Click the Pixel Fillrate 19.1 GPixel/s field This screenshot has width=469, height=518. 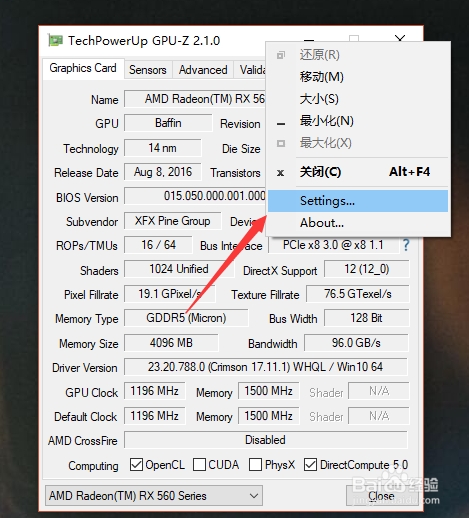coord(170,294)
